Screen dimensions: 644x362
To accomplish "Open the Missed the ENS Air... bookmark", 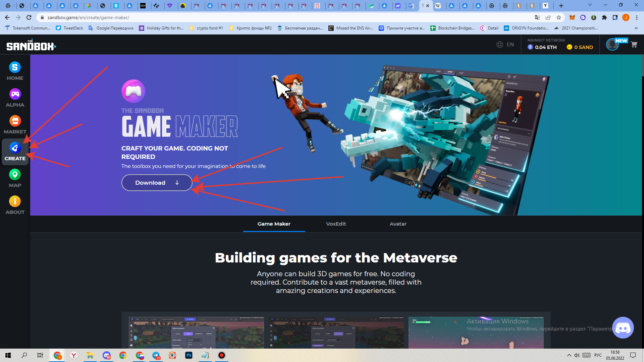I will [351, 28].
